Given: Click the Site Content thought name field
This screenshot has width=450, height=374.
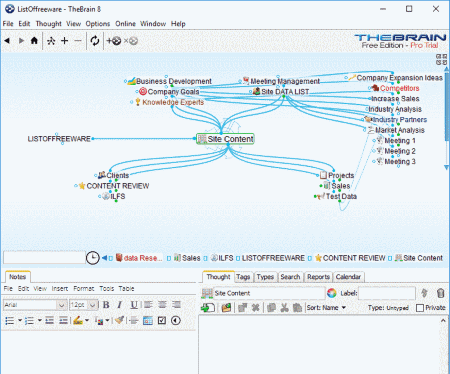Looking at the screenshot, I should click(x=269, y=293).
